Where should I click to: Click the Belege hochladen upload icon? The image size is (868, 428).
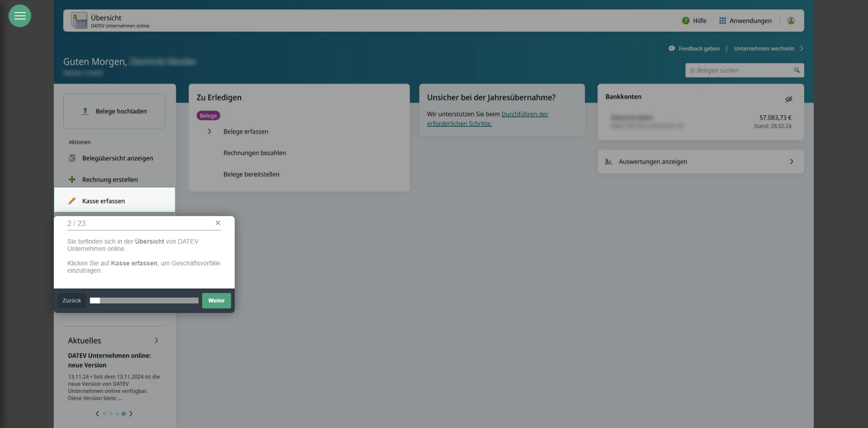tap(85, 111)
